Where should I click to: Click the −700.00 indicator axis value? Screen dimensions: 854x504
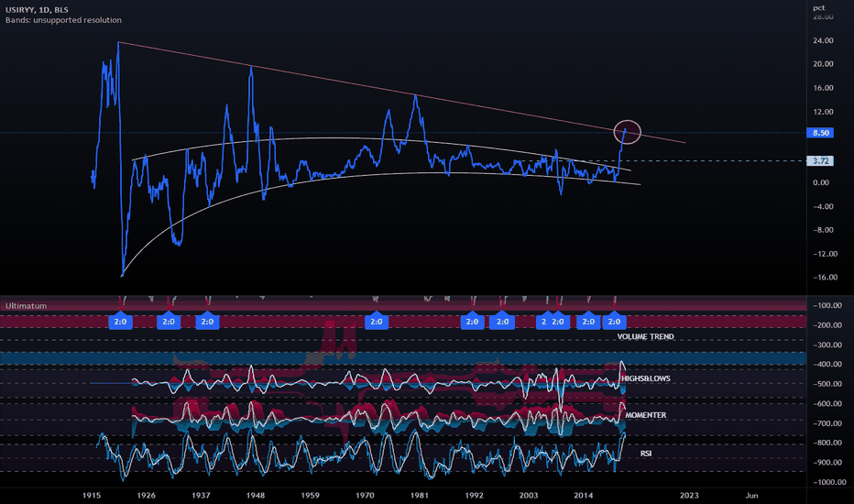(827, 422)
